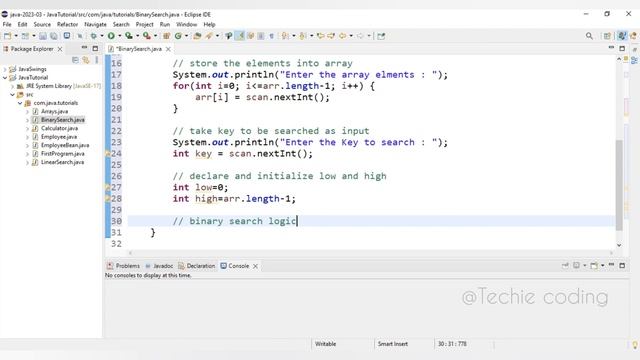Click the Toggle Mark Occurrences icon
The height and width of the screenshot is (360, 640).
pyautogui.click(x=240, y=36)
